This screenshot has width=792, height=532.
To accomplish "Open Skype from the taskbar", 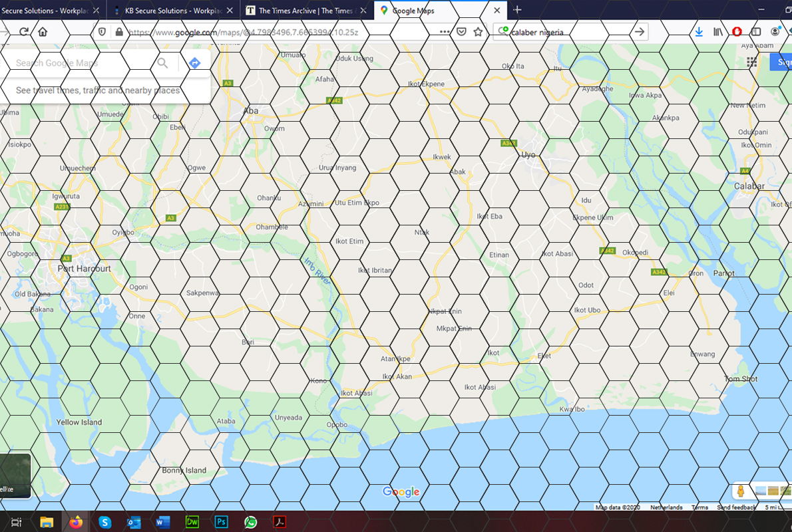I will click(104, 523).
